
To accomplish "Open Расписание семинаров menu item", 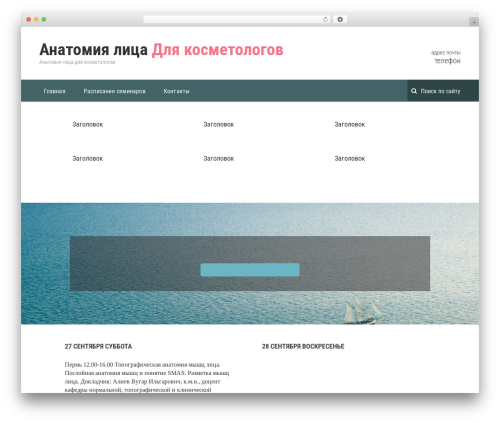I will 114,91.
